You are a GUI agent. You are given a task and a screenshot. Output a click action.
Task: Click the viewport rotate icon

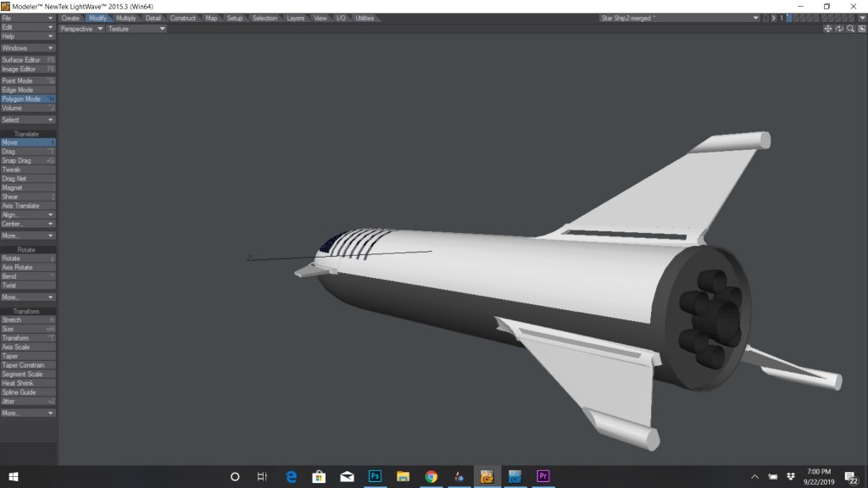[x=839, y=29]
